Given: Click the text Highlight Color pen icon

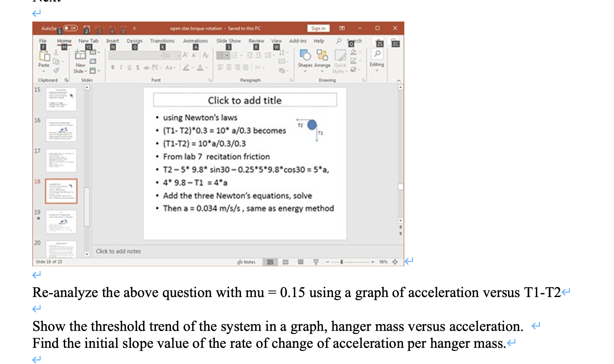Looking at the screenshot, I should 186,67.
